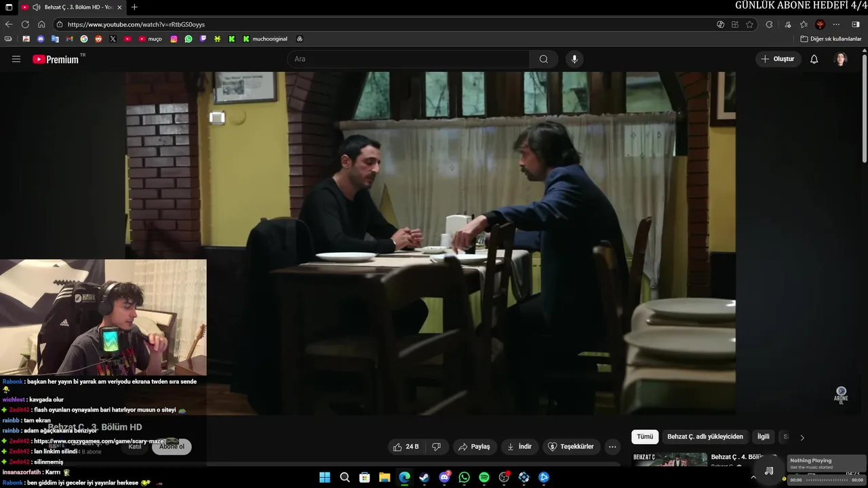The width and height of the screenshot is (868, 488).
Task: Open Behzat Ç. 4. Bölüm suggested thumbnail
Action: coord(670,460)
